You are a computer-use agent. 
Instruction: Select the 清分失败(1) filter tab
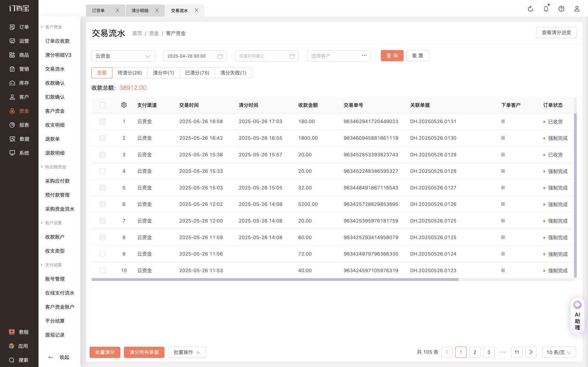coord(233,73)
